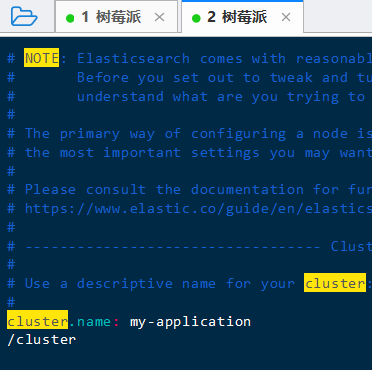Switch to tab 1 树莓派
The image size is (372, 370).
(x=116, y=17)
